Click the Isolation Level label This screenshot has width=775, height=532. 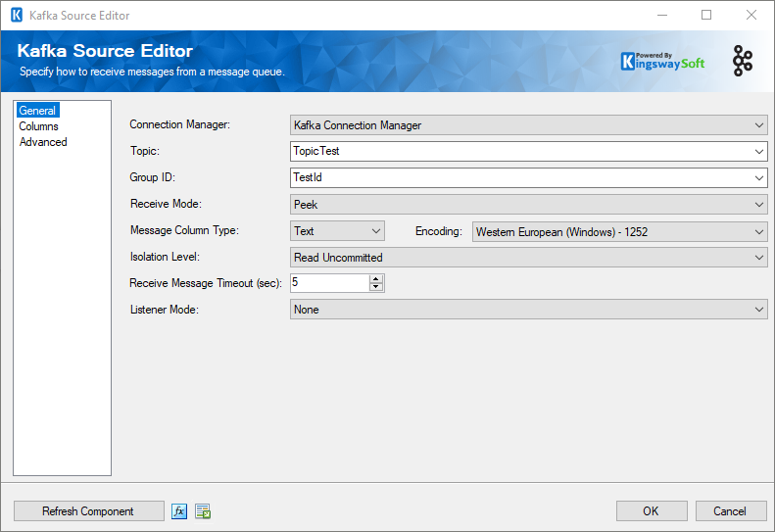pyautogui.click(x=165, y=257)
